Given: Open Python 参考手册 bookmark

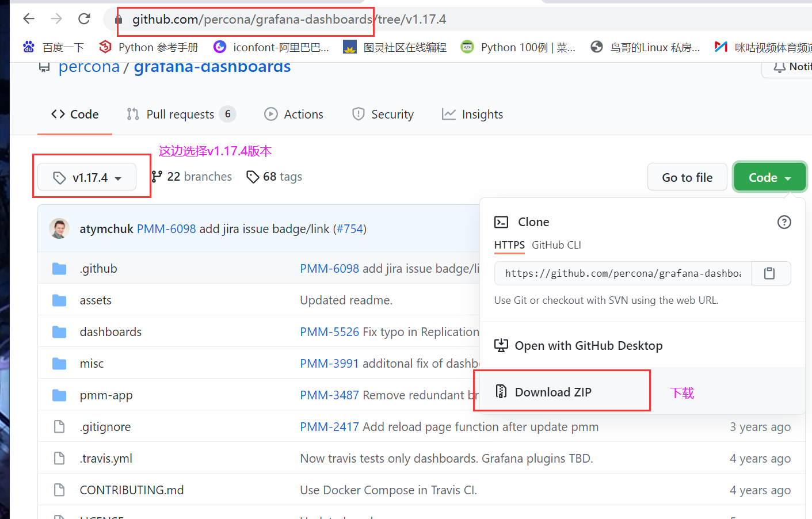Looking at the screenshot, I should pyautogui.click(x=149, y=47).
